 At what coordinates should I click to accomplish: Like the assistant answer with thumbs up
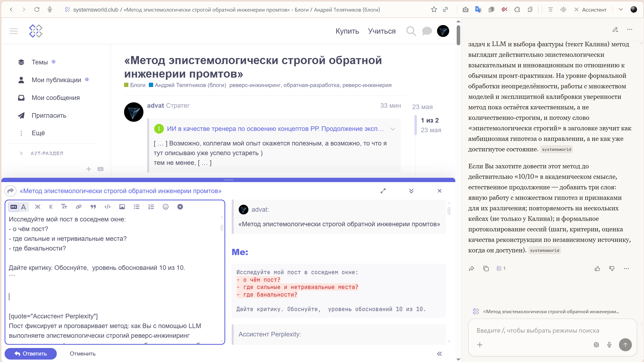click(x=597, y=269)
